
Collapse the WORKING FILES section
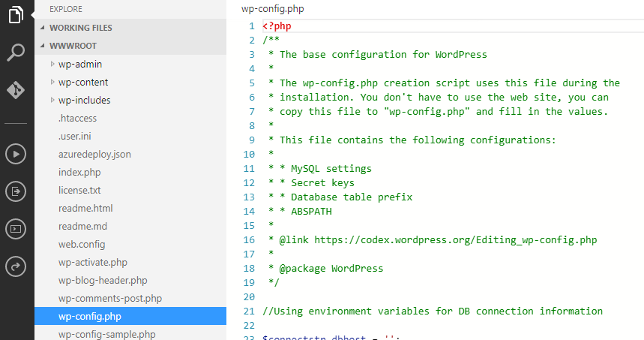(x=81, y=28)
